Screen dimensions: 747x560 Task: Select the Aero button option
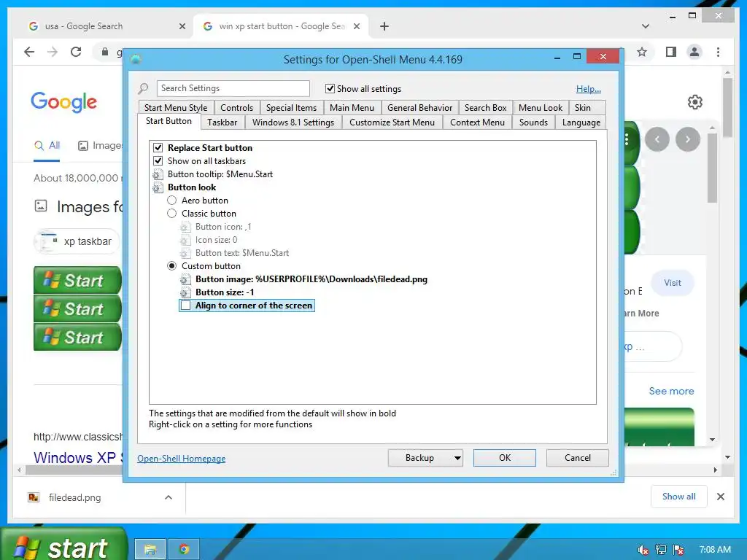pyautogui.click(x=172, y=201)
